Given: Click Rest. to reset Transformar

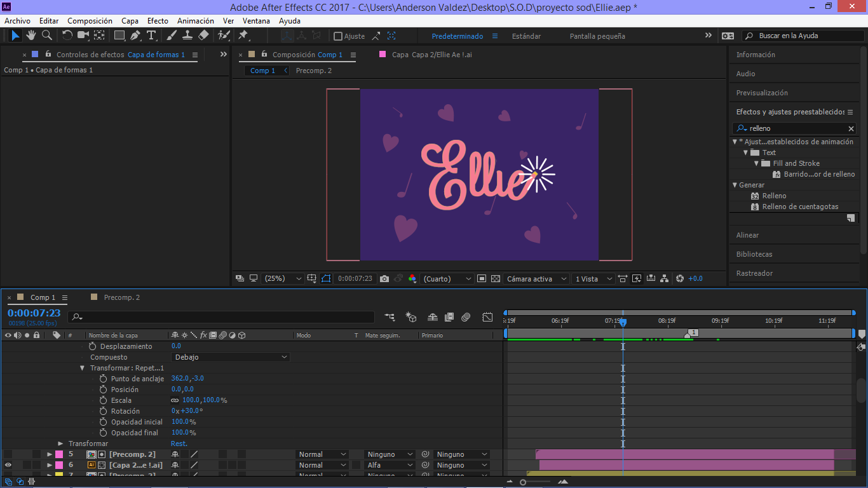Looking at the screenshot, I should pos(179,444).
